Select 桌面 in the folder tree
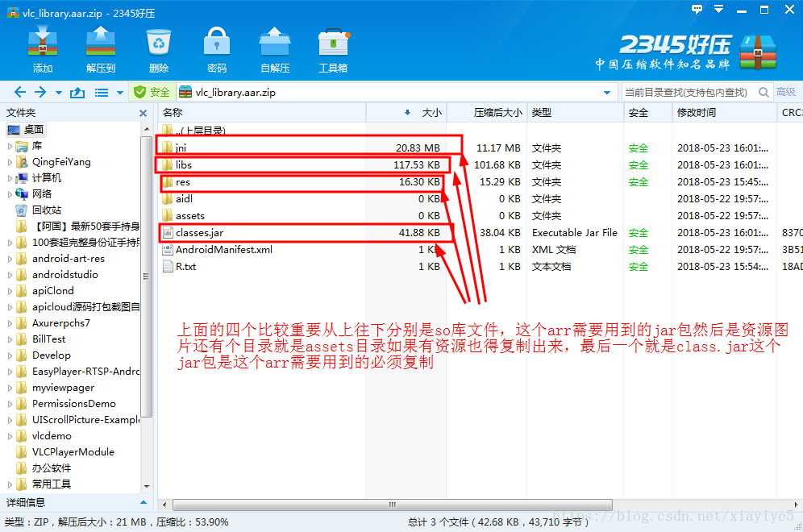 pos(27,130)
